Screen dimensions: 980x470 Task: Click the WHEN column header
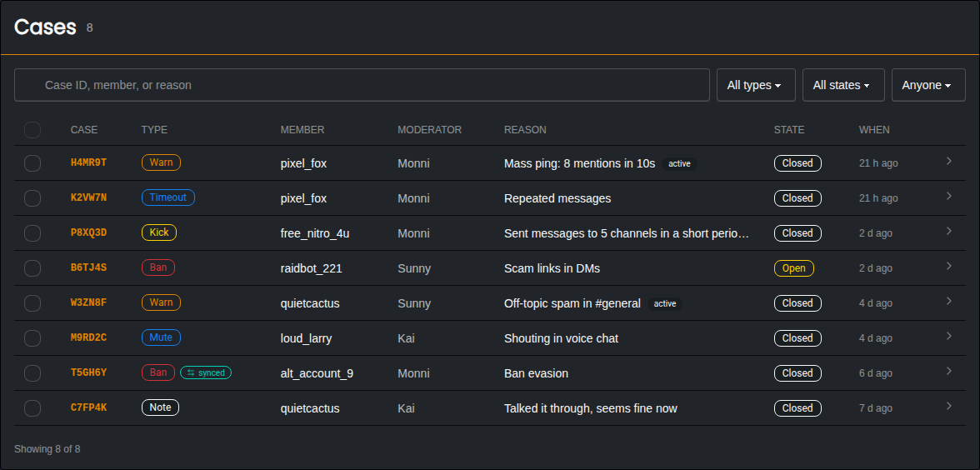874,130
